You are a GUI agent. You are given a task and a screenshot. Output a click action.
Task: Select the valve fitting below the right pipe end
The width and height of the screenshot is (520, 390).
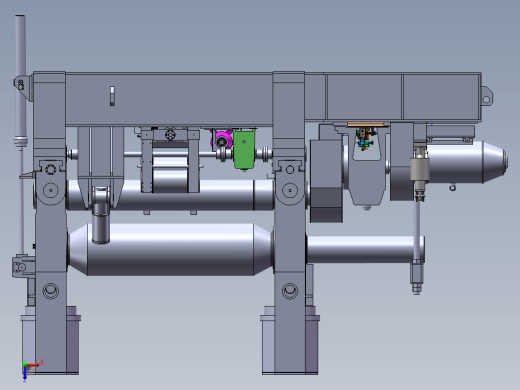pyautogui.click(x=416, y=276)
